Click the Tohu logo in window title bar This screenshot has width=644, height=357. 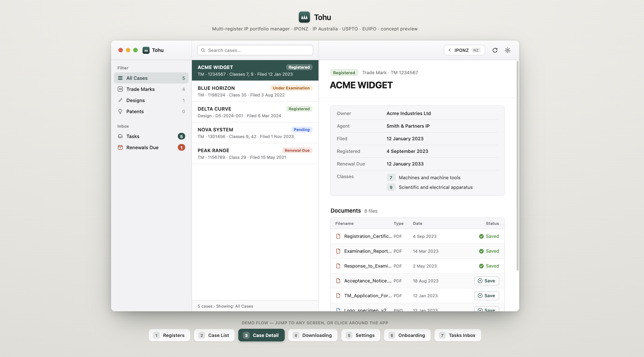146,50
